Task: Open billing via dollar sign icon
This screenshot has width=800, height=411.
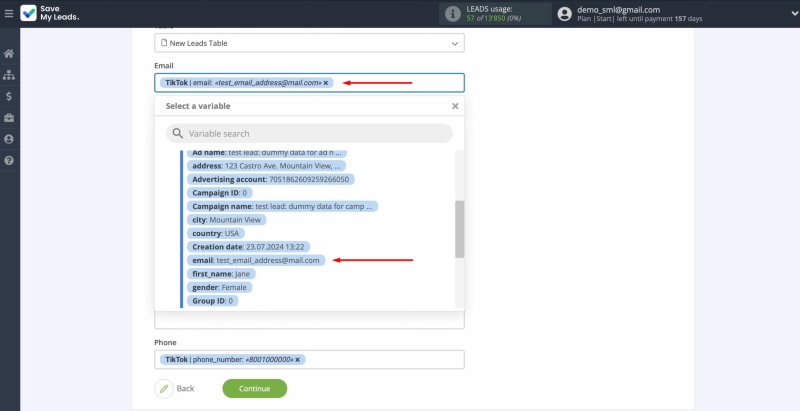Action: click(x=9, y=97)
